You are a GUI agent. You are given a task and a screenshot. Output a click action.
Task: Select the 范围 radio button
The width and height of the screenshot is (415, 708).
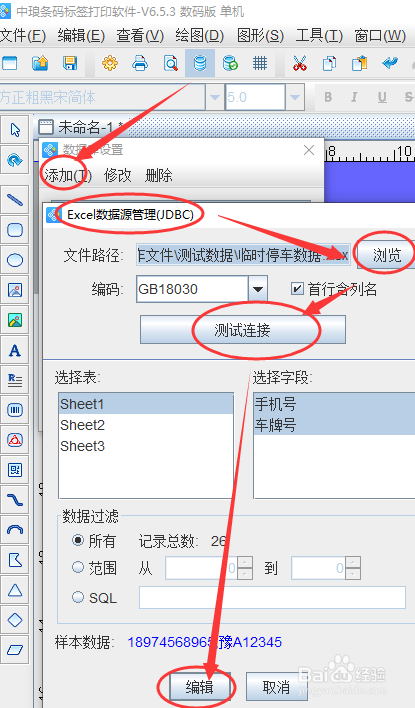[78, 567]
